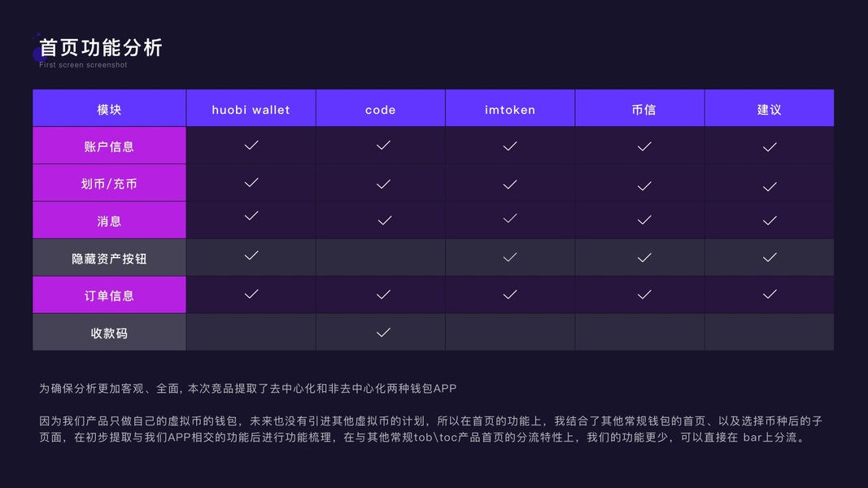Click the checkmark for 消息 under imtoken
The image size is (868, 488).
[510, 218]
